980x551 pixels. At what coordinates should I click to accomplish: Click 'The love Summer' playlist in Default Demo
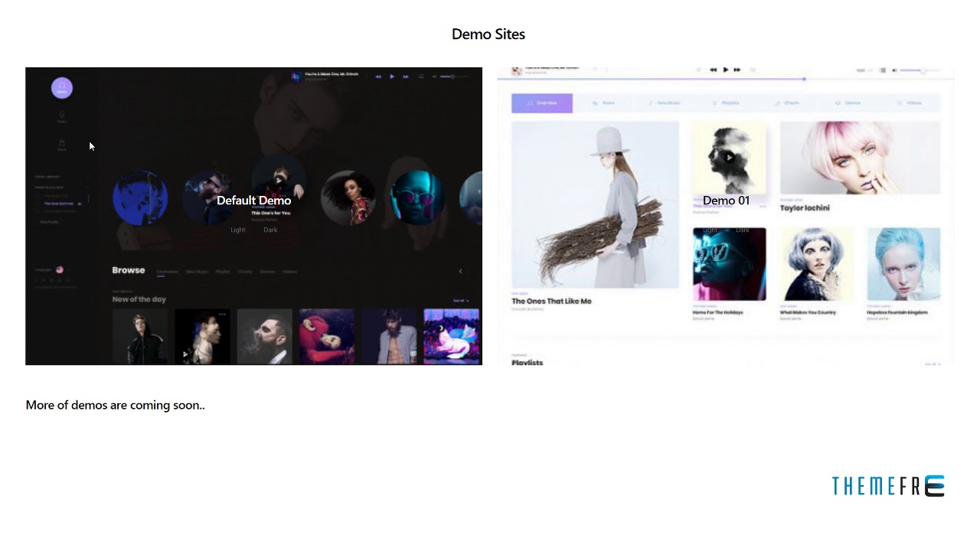tap(59, 204)
